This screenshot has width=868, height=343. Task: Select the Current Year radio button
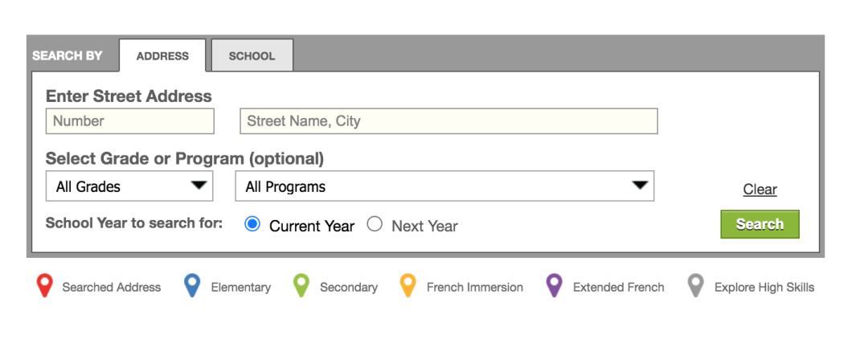point(252,224)
